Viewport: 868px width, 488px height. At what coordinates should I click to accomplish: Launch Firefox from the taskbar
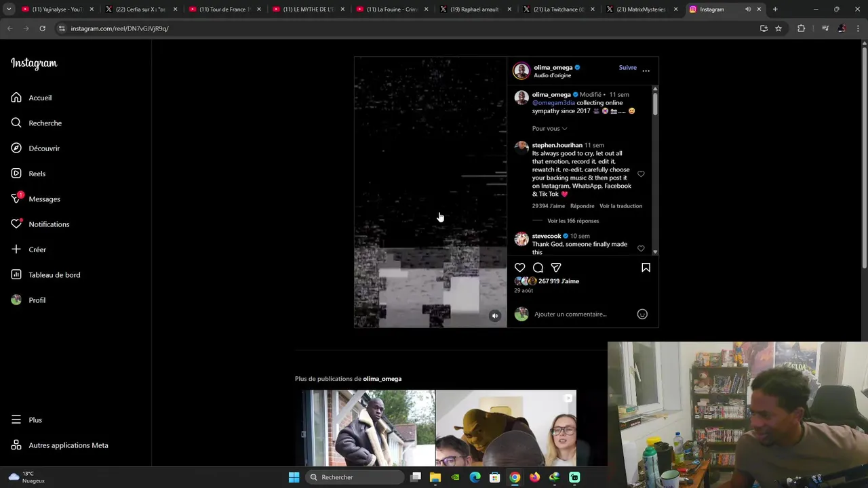pyautogui.click(x=534, y=477)
